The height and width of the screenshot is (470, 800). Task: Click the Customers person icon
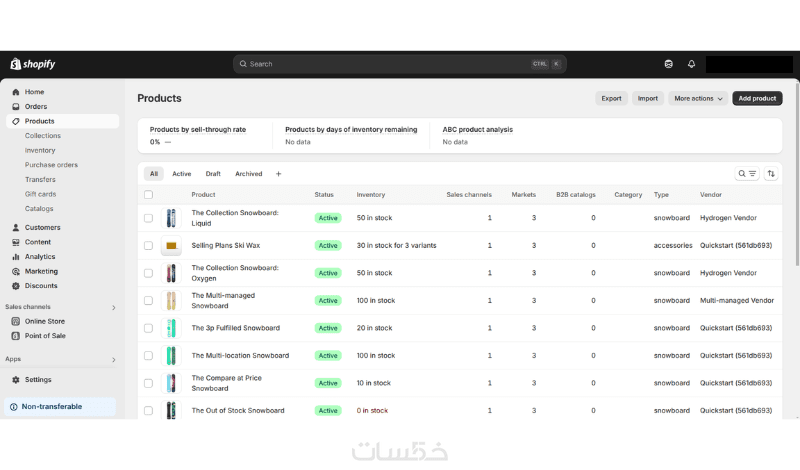[x=16, y=228]
